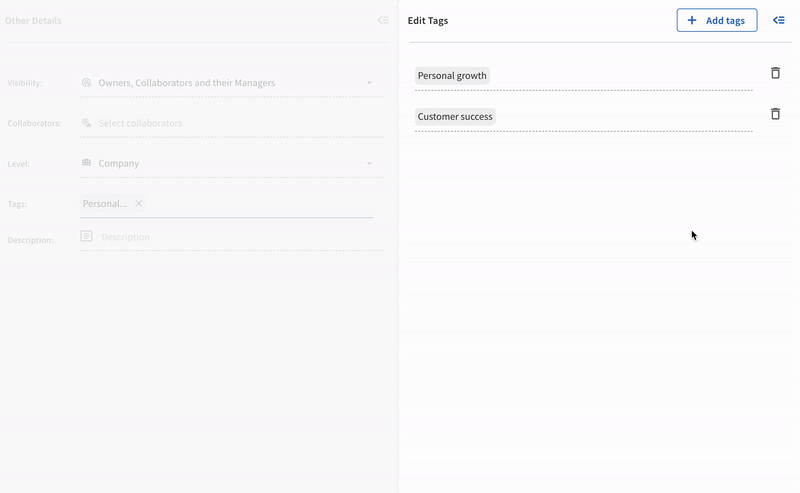The height and width of the screenshot is (493, 800).
Task: Click the visibility icon beside Owners, Collaborators
Action: pyautogui.click(x=86, y=83)
